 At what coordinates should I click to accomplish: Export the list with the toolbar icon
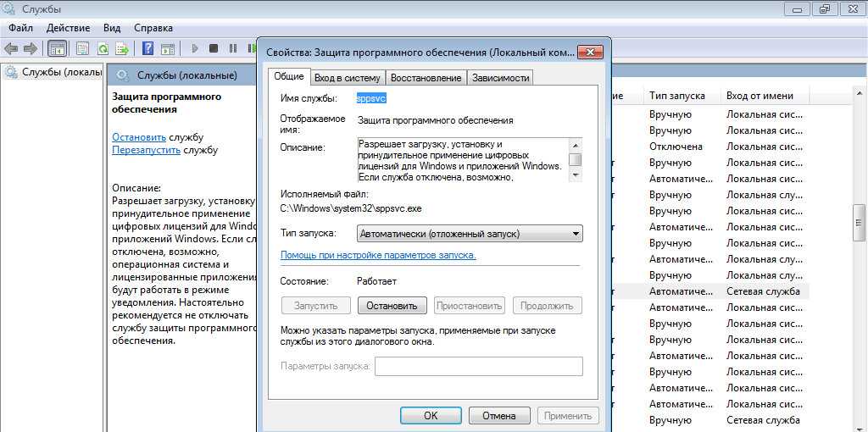click(122, 48)
